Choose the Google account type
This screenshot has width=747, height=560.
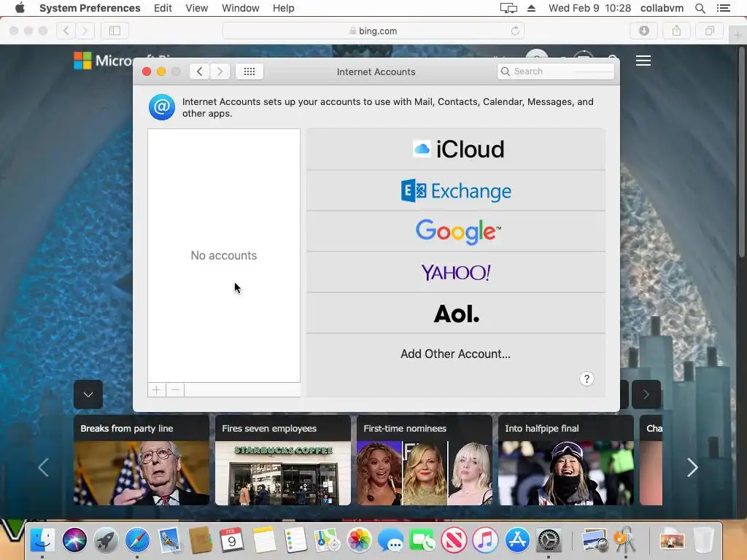click(x=456, y=232)
